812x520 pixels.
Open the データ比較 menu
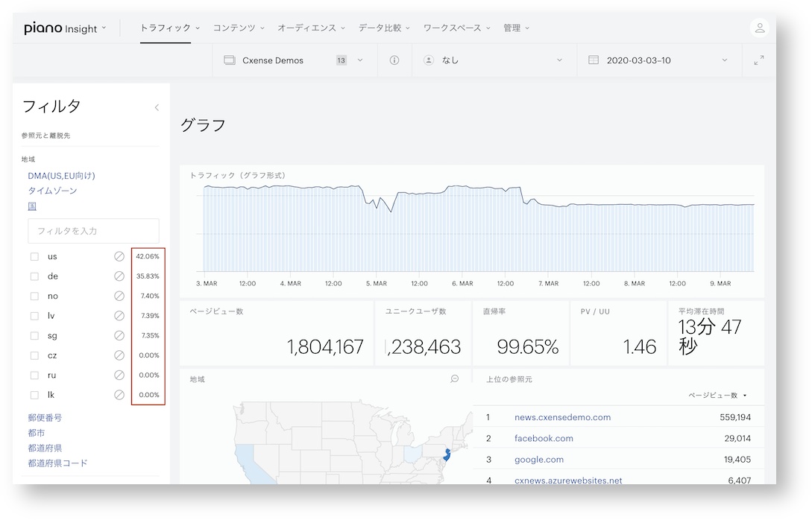coord(384,28)
